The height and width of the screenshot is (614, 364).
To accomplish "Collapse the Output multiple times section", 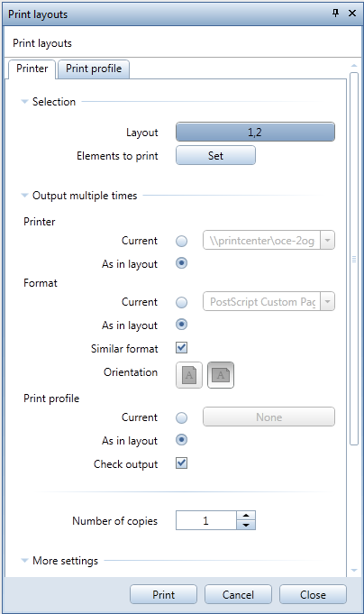I will (24, 195).
